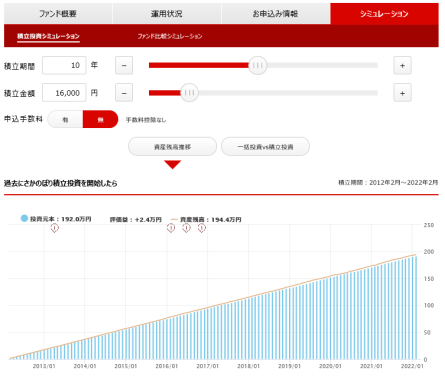The width and height of the screenshot is (445, 377).
Task: Switch to 運用状況 tab
Action: [167, 14]
